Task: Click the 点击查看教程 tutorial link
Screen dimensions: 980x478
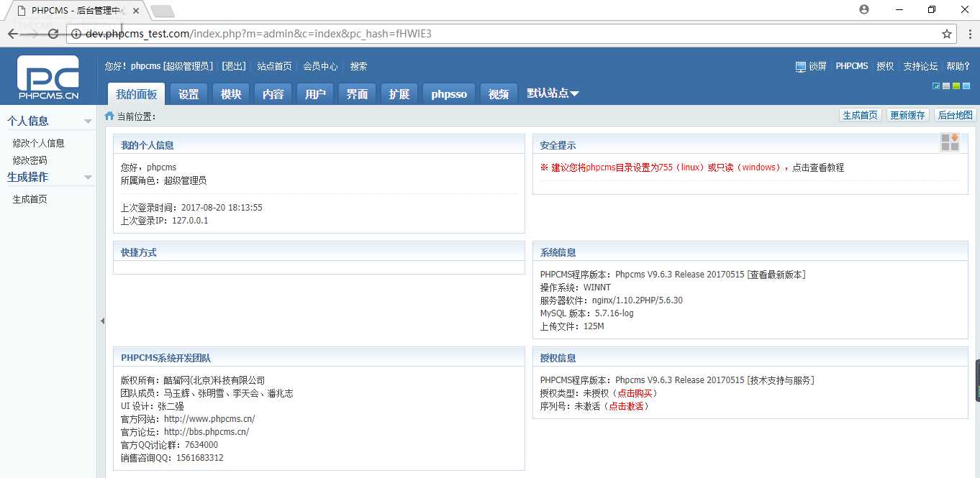Action: pos(818,167)
